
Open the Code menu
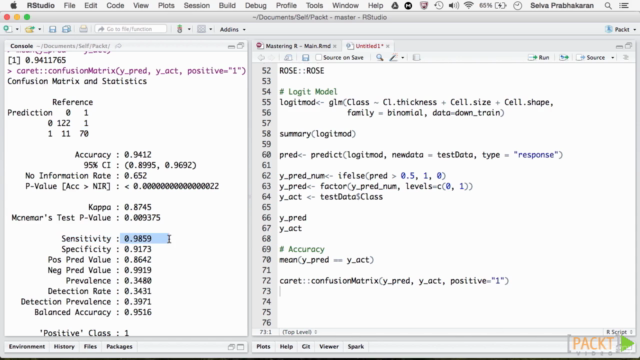[115, 6]
